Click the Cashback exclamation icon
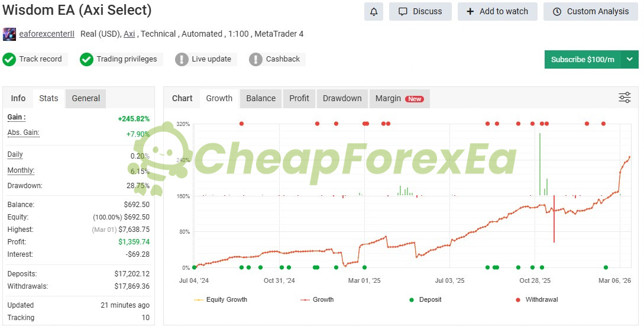 (255, 59)
